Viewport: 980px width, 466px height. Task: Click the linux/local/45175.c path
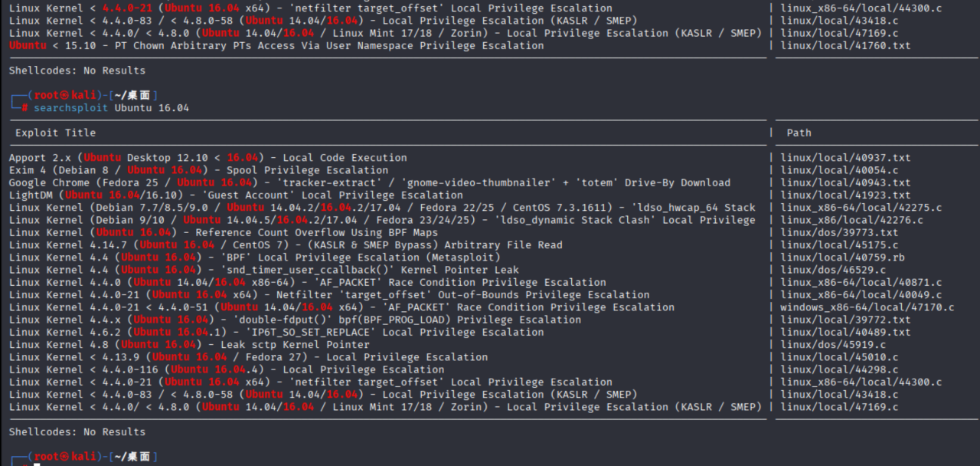(839, 244)
